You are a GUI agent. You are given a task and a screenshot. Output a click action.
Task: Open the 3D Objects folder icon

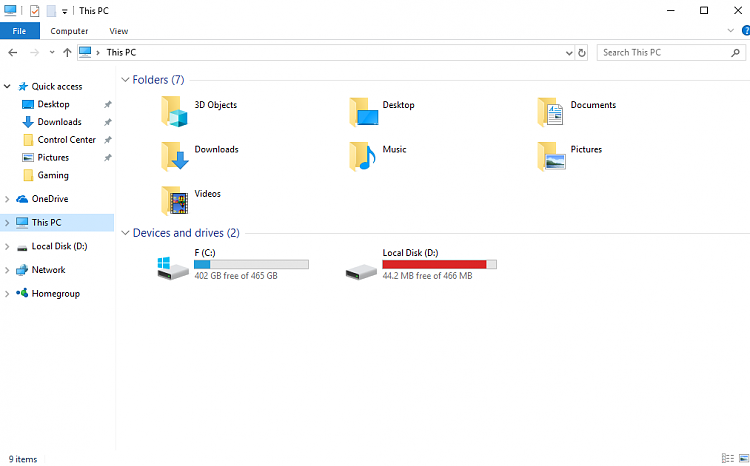(x=174, y=111)
